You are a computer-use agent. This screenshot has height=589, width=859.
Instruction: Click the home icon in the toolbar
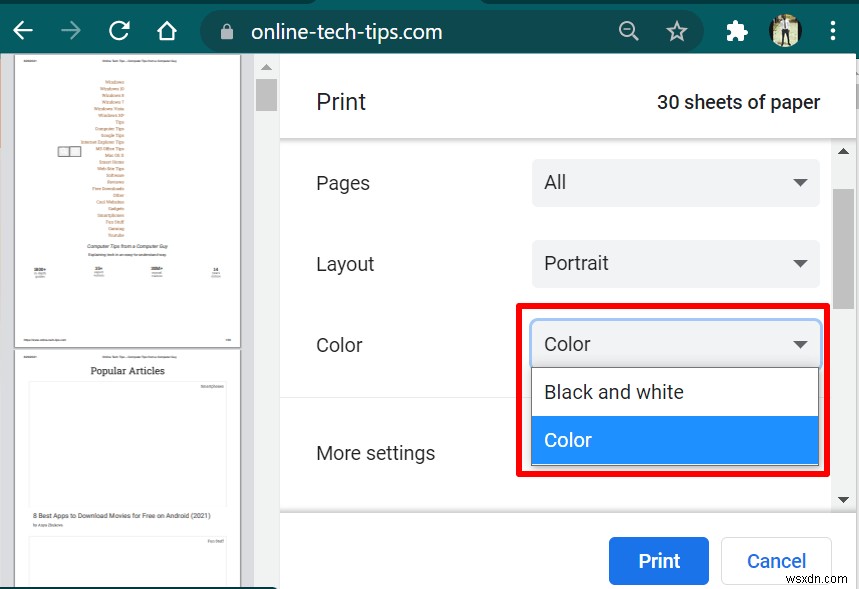[166, 30]
